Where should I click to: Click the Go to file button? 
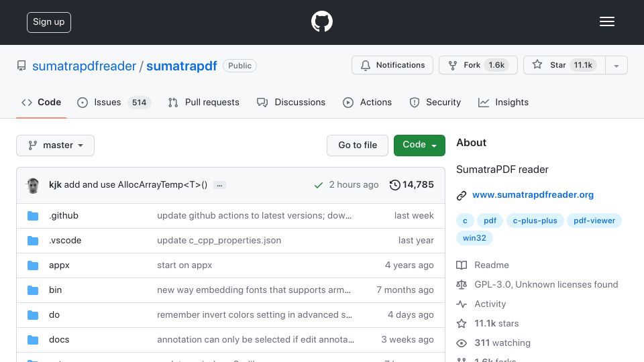click(358, 145)
